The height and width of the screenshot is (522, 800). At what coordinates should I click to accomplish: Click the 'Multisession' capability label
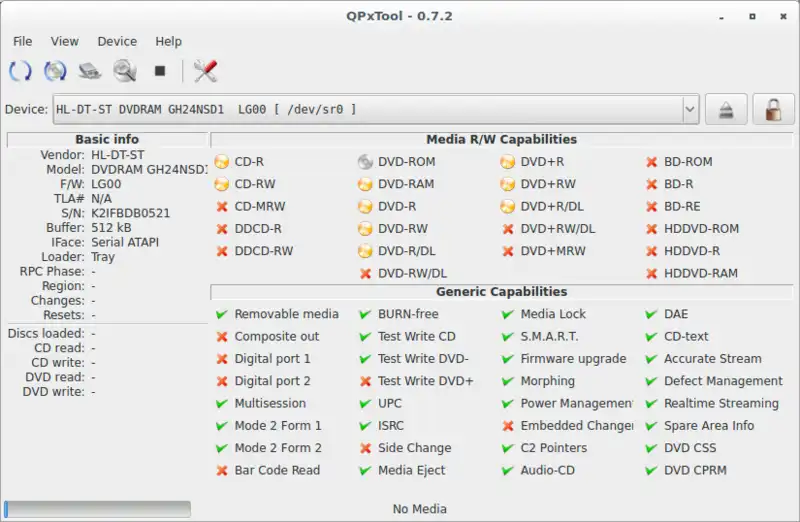pos(270,403)
